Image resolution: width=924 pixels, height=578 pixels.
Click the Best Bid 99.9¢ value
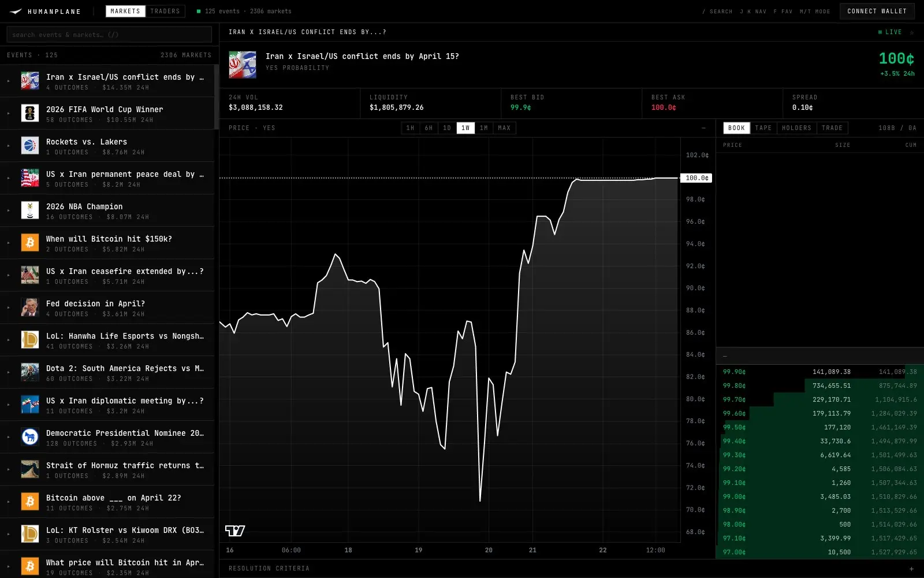click(521, 108)
